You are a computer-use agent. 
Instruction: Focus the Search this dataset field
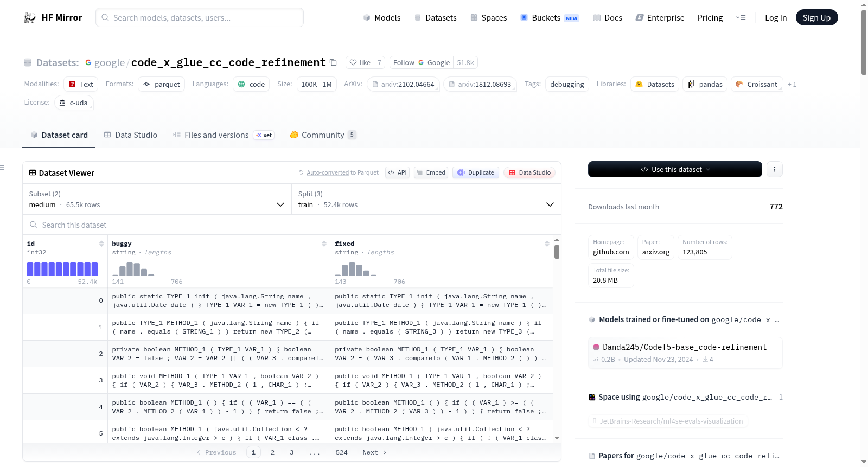tap(292, 225)
